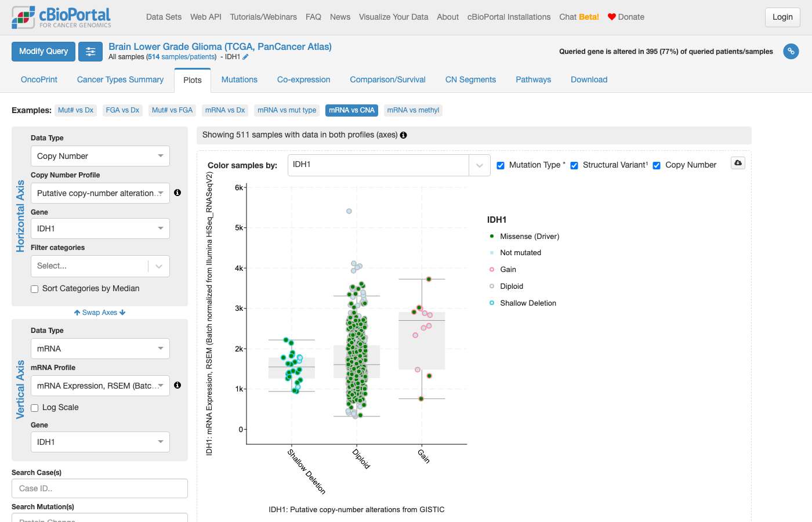The width and height of the screenshot is (812, 522).
Task: Click the Swap Axes link
Action: point(100,312)
